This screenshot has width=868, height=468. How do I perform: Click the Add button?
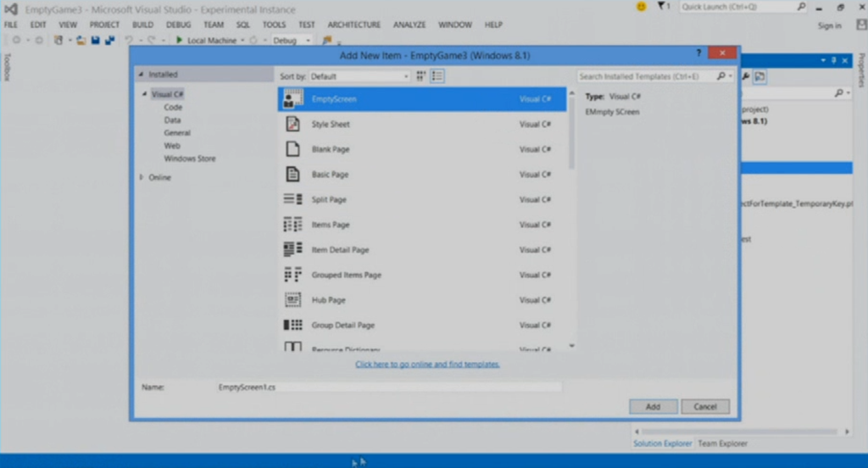(654, 406)
